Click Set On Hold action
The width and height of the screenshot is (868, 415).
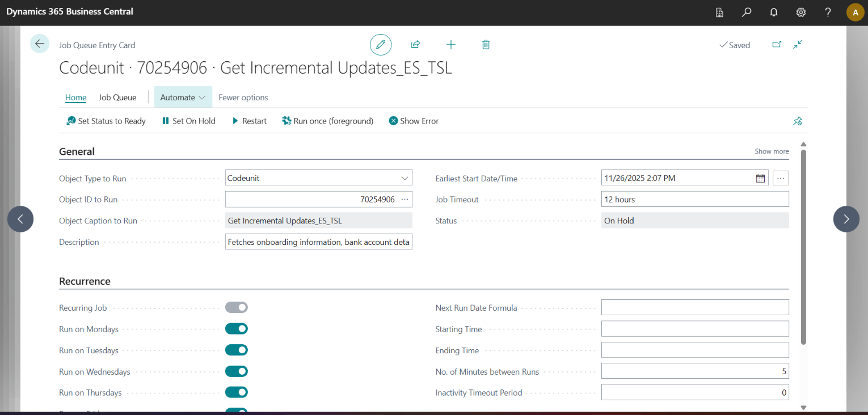click(188, 121)
